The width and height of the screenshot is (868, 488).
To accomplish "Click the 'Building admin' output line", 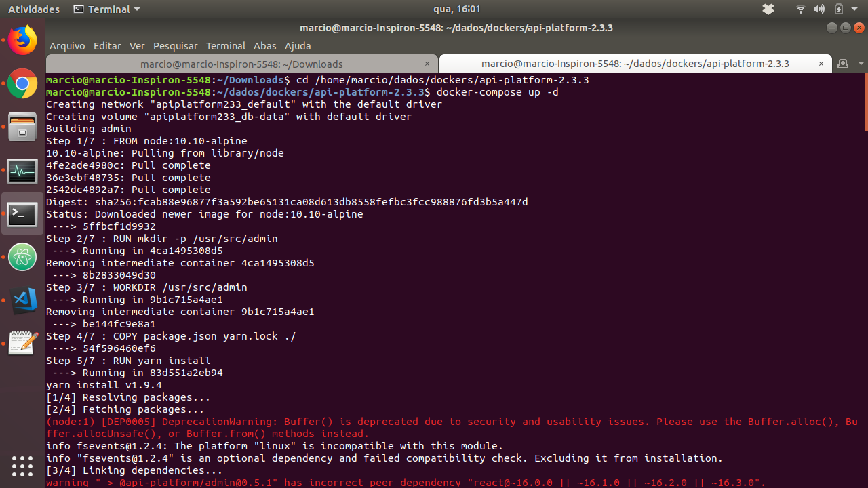I will (x=89, y=129).
